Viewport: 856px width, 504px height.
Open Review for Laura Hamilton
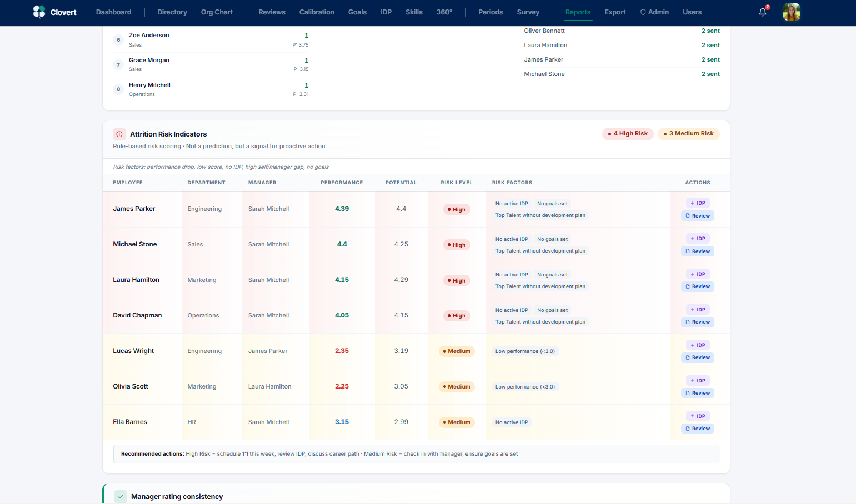[698, 286]
